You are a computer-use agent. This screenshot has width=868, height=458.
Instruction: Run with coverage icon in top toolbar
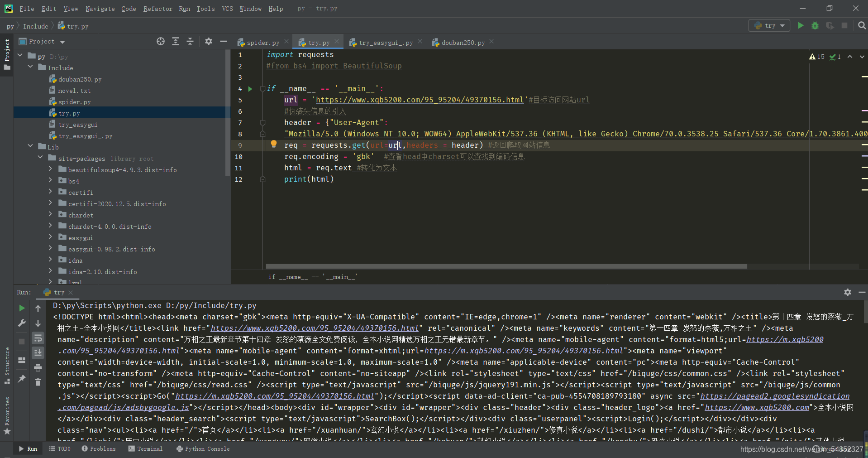point(830,26)
